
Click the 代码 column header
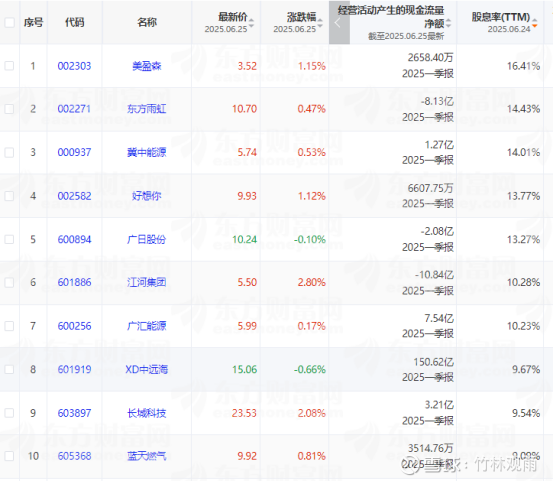pos(75,23)
